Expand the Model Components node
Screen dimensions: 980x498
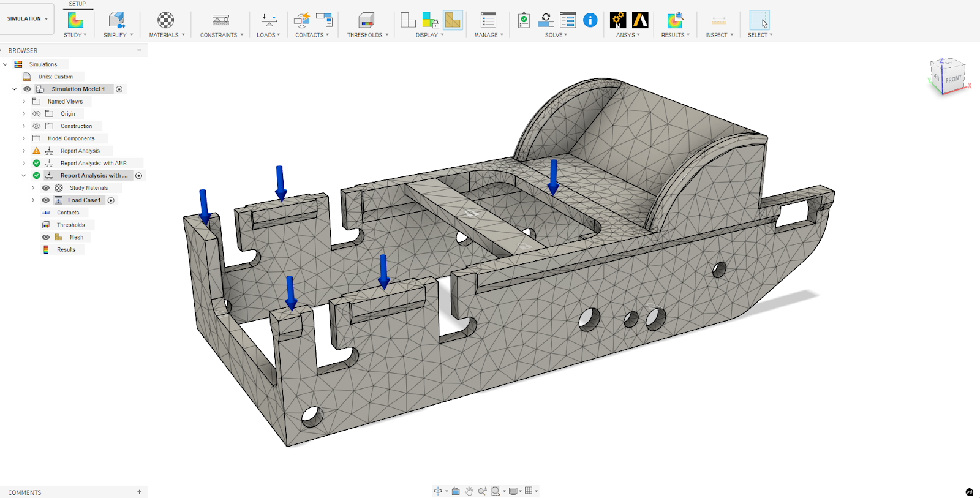click(x=24, y=138)
